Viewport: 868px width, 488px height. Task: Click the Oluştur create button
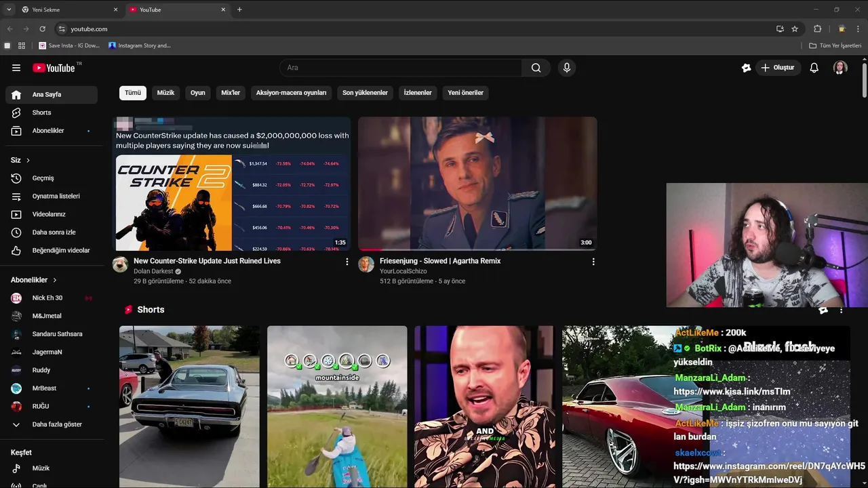pyautogui.click(x=778, y=68)
